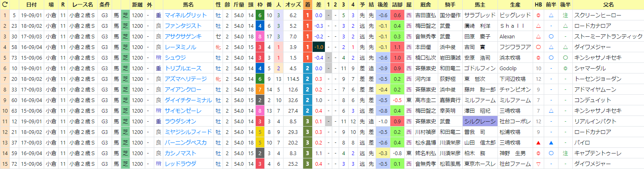Open horse レーヌミノル
The image size is (644, 169).
coord(180,47)
